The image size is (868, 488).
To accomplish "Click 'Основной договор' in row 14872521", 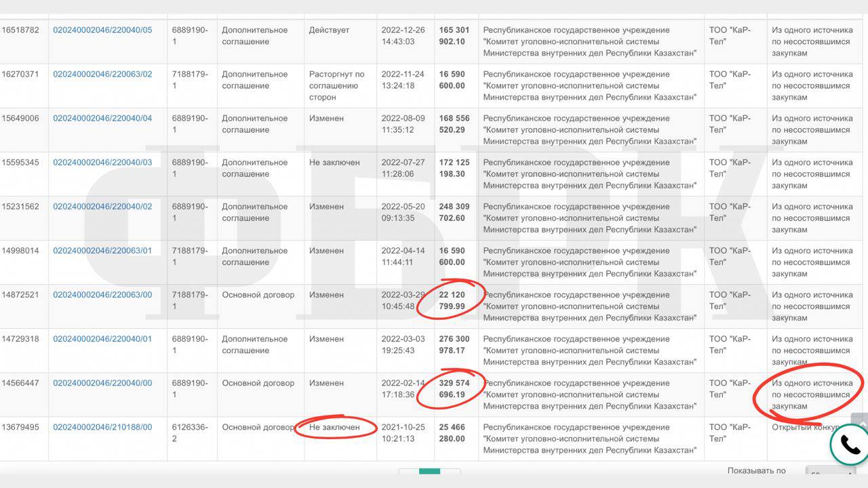I will tap(258, 295).
